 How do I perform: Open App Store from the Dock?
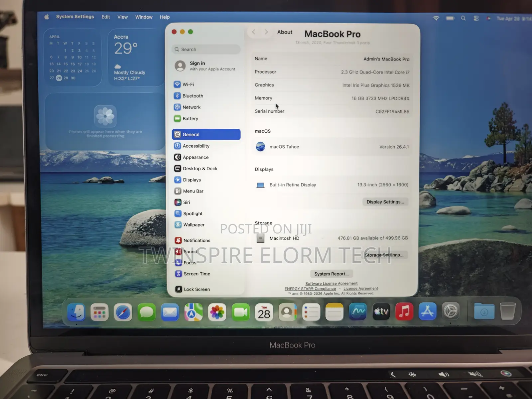428,311
